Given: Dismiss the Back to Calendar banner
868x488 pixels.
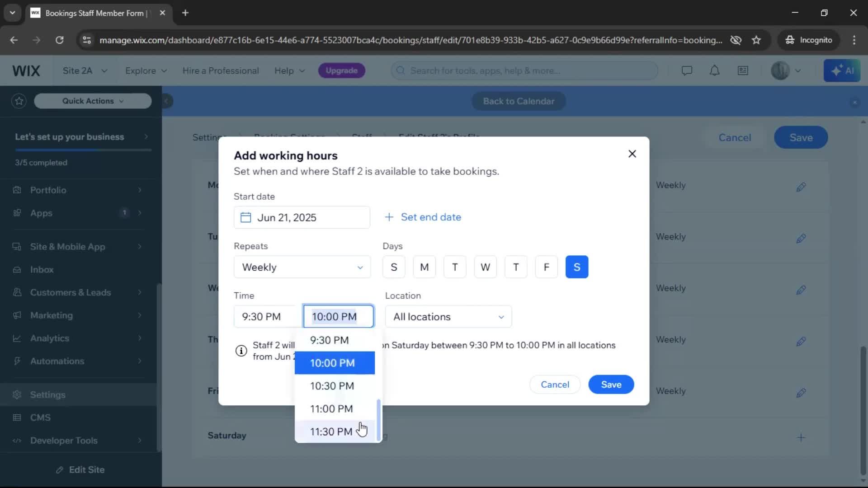Looking at the screenshot, I should coord(854,103).
